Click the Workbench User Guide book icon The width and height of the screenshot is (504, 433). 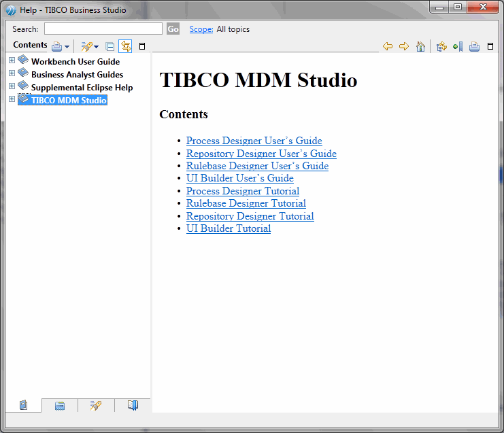pos(23,60)
